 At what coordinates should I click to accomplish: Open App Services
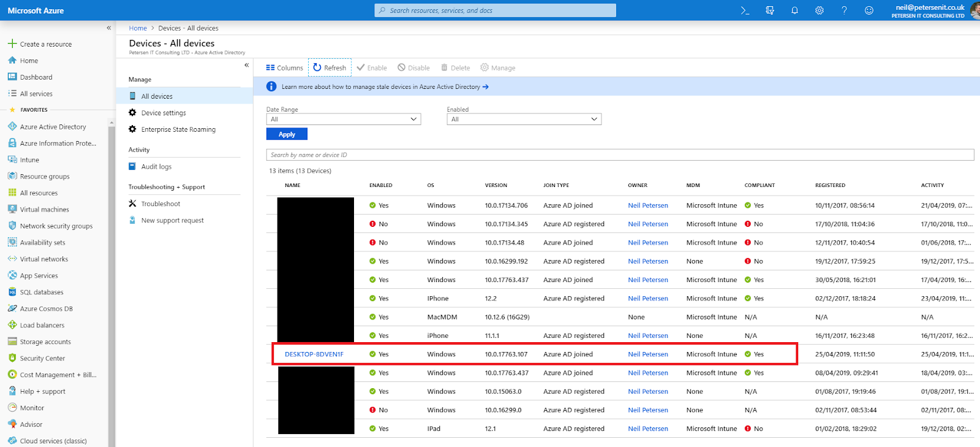pyautogui.click(x=33, y=276)
